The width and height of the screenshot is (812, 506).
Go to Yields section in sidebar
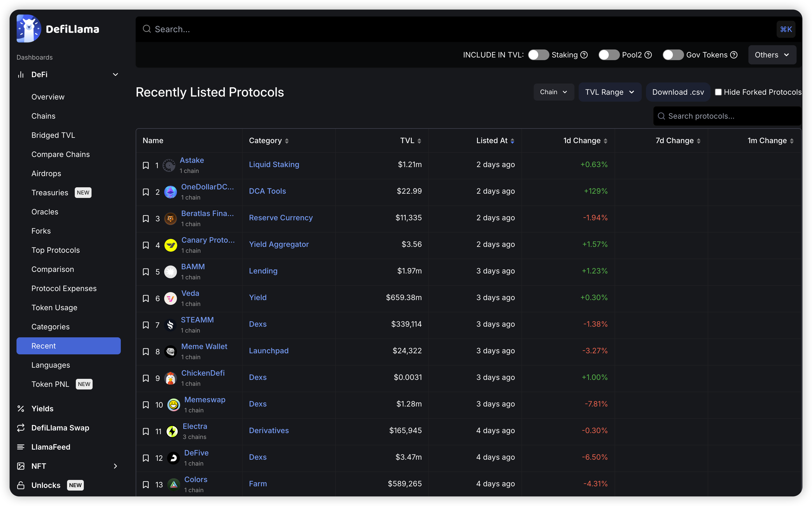(42, 409)
